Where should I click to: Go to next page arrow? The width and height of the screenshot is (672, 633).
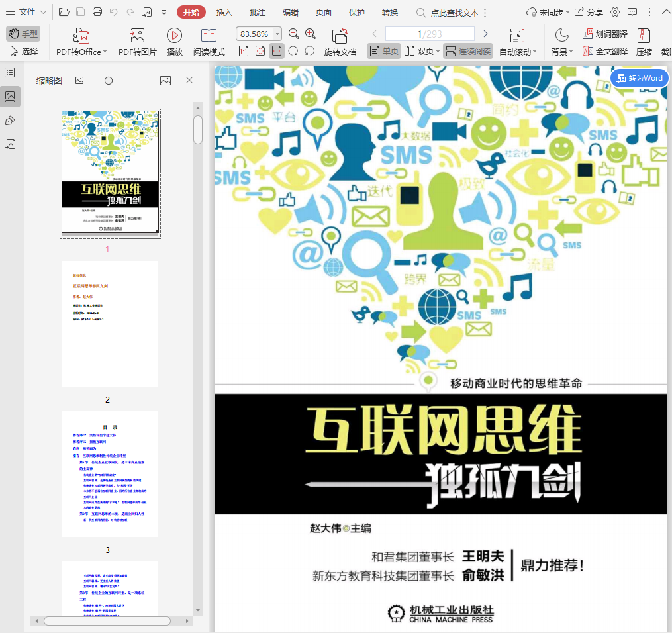pyautogui.click(x=485, y=33)
